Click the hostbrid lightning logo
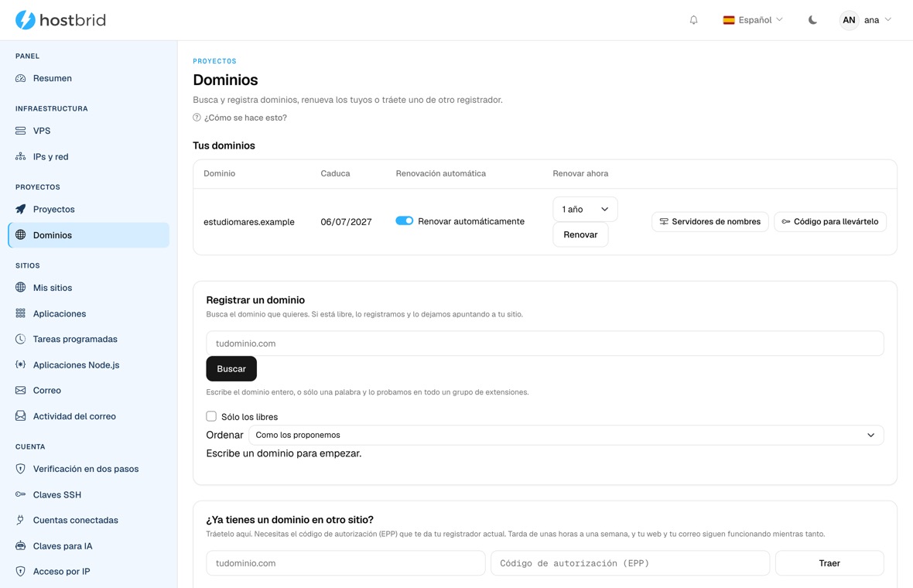Screen dimensions: 913x588 click(25, 20)
